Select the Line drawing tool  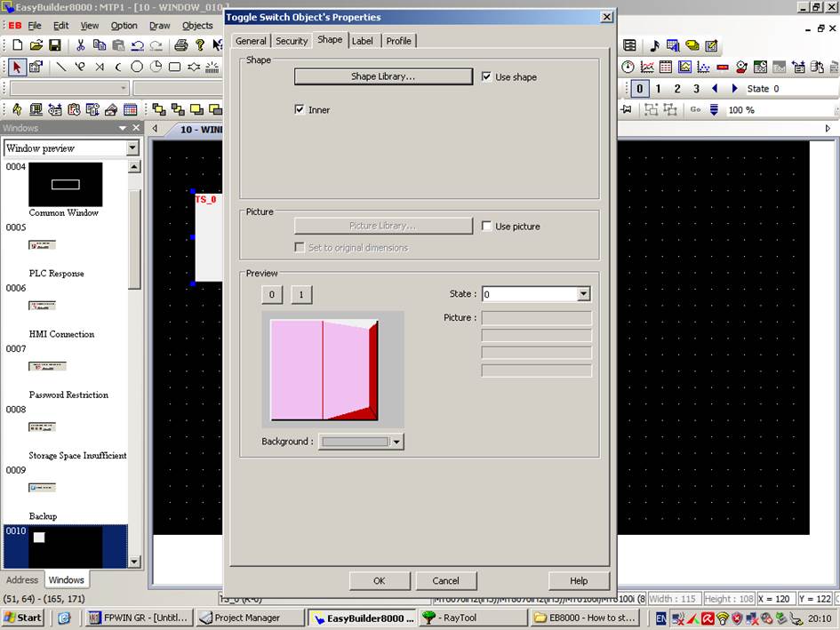coord(61,67)
